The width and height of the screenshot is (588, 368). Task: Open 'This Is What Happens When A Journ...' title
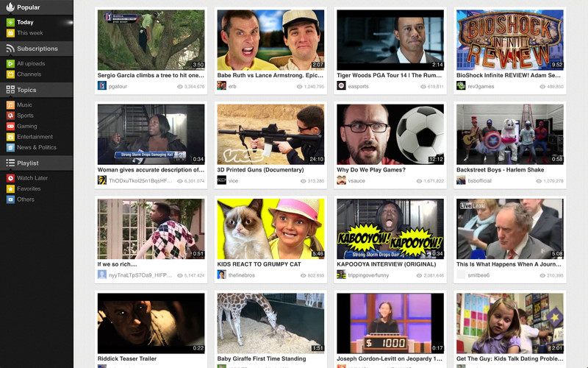pos(509,264)
